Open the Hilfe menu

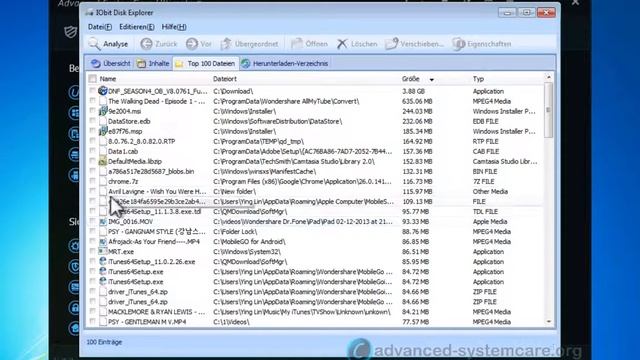pyautogui.click(x=174, y=27)
